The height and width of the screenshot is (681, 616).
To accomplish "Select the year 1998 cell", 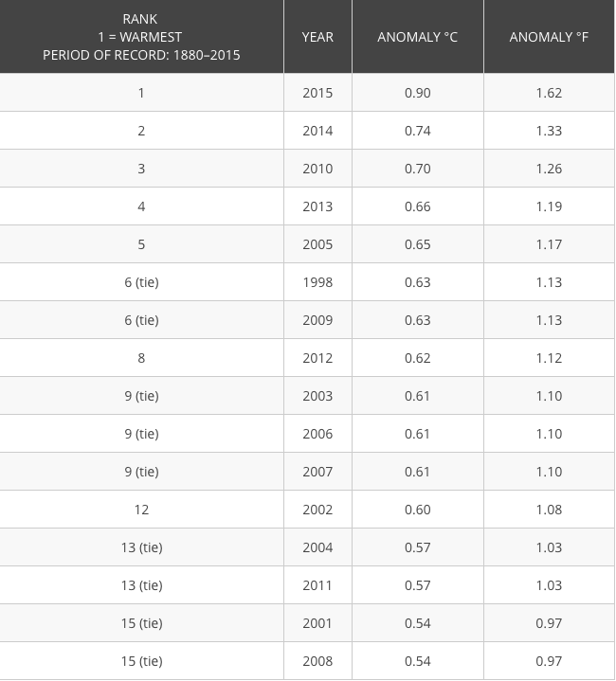I will click(317, 282).
